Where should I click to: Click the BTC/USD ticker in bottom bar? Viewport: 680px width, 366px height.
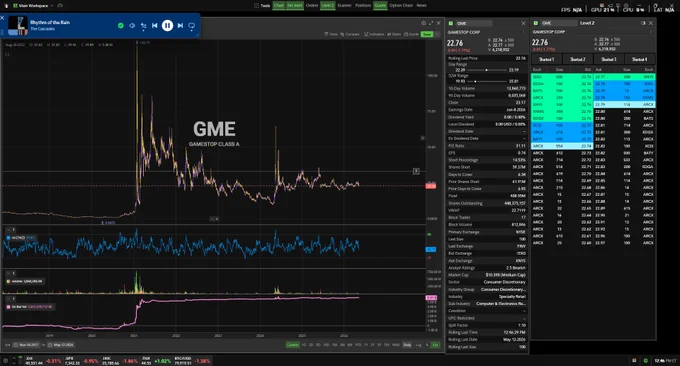pos(193,360)
